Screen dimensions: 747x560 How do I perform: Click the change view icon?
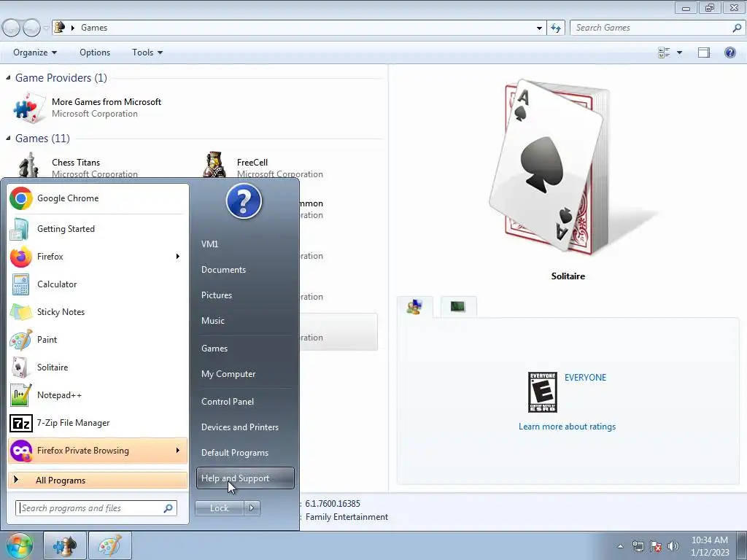(x=664, y=52)
